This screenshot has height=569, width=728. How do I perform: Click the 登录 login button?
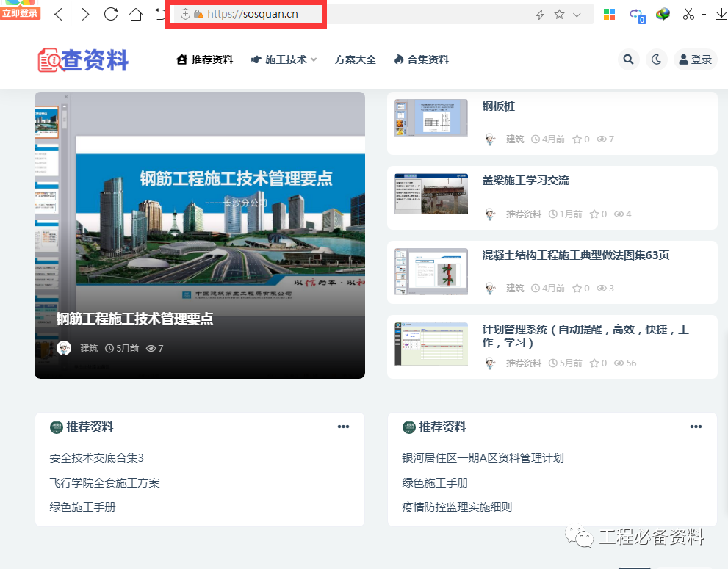(695, 59)
